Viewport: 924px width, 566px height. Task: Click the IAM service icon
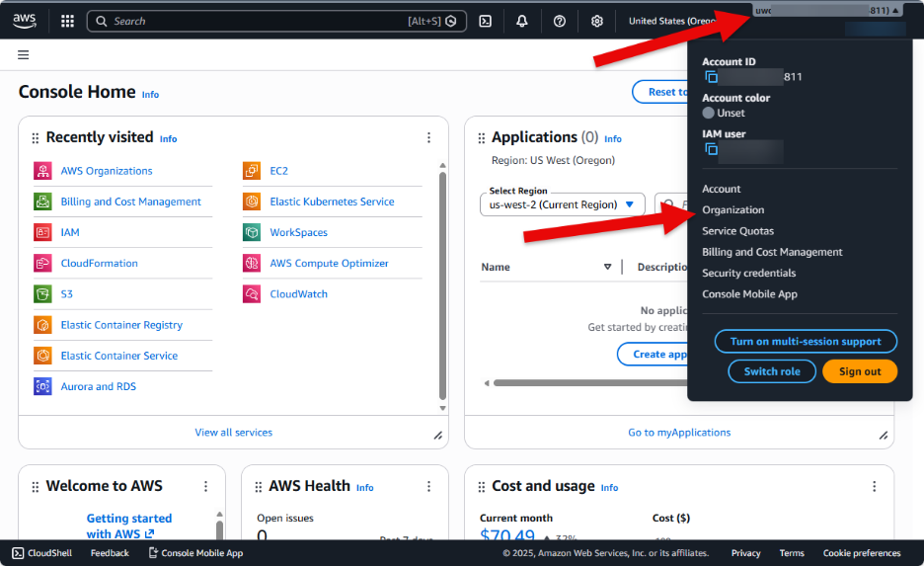(x=43, y=232)
